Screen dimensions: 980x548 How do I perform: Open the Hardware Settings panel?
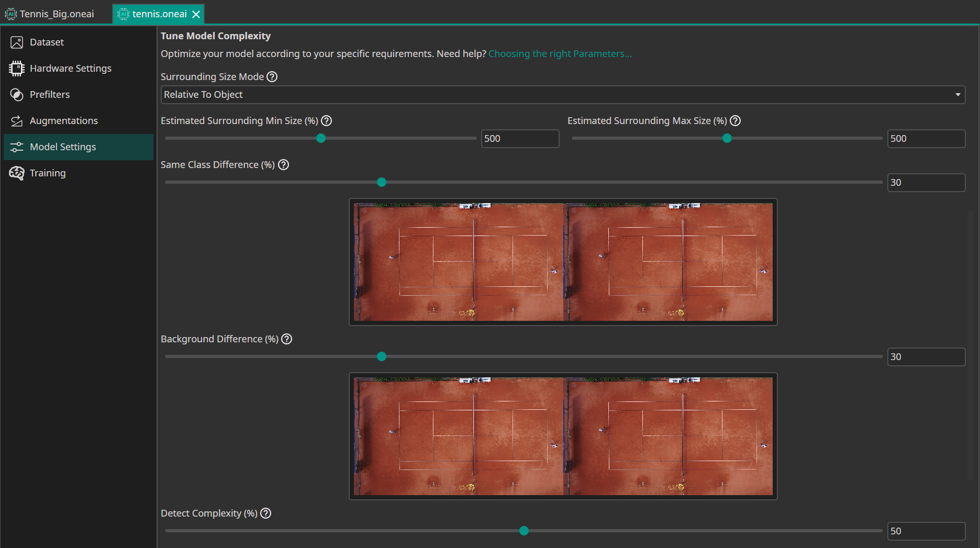pos(70,68)
